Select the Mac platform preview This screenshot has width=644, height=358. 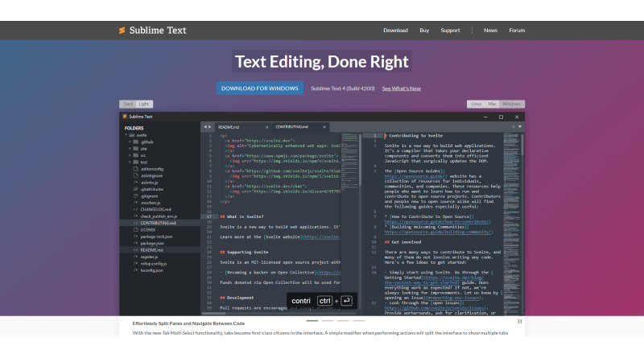point(492,104)
